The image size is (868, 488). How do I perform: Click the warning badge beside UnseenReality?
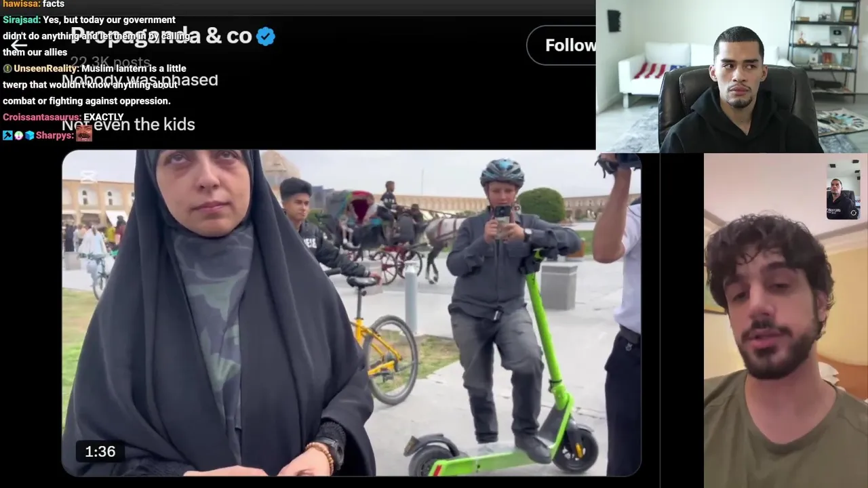(7, 68)
